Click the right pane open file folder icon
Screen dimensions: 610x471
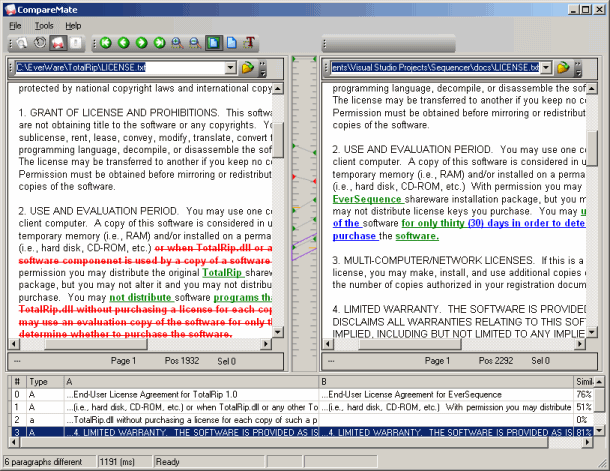point(563,68)
